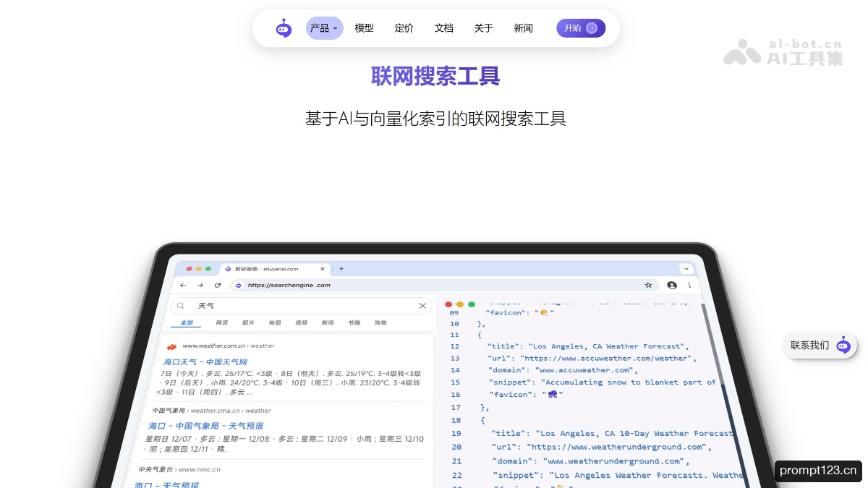Image resolution: width=868 pixels, height=488 pixels.
Task: Expand the 产品 dropdown menu
Action: pyautogui.click(x=324, y=28)
